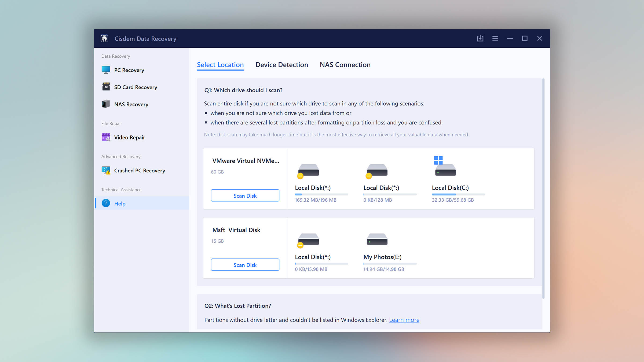Open the hamburger menu in title bar
The image size is (644, 362).
[495, 38]
